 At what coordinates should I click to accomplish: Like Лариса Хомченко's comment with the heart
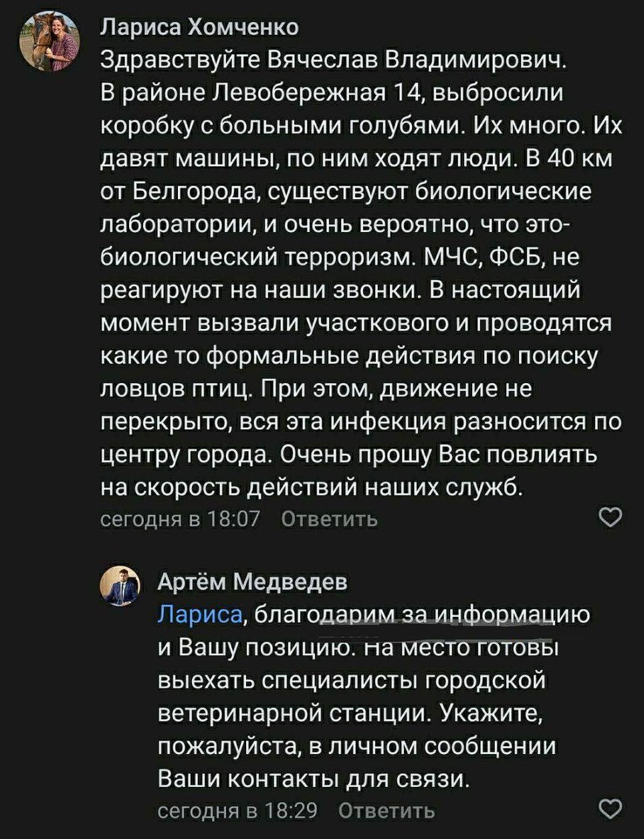(x=609, y=518)
